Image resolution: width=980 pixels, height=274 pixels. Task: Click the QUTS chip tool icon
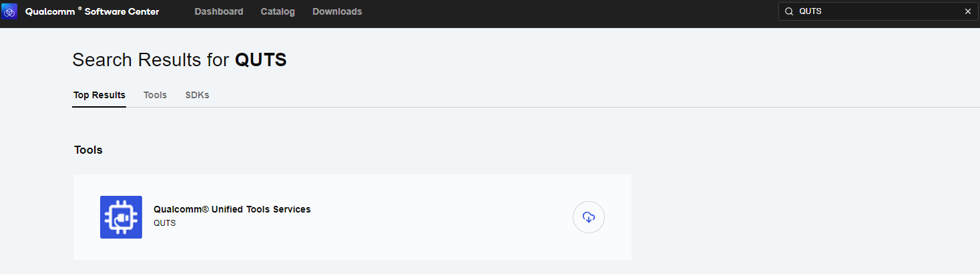(121, 217)
